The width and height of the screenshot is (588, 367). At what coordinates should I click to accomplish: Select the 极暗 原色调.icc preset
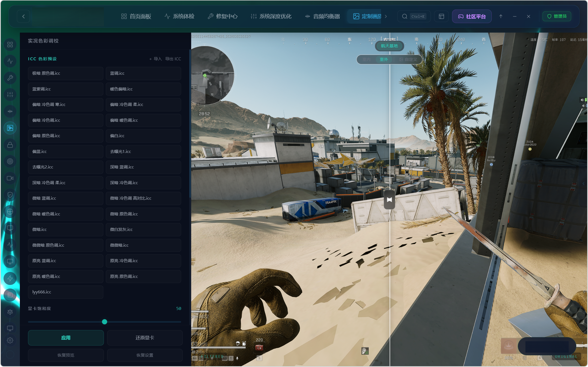pyautogui.click(x=66, y=73)
